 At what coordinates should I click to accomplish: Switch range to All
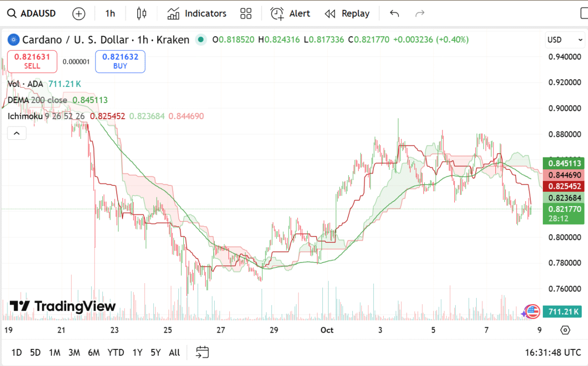174,352
